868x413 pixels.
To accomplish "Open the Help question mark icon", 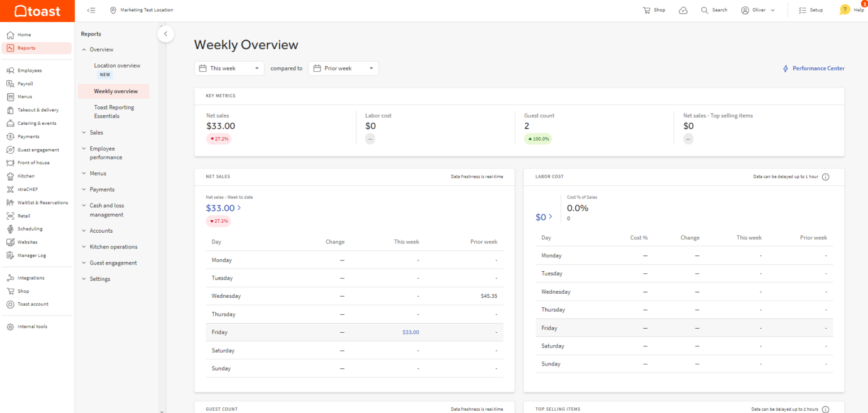I will click(845, 10).
